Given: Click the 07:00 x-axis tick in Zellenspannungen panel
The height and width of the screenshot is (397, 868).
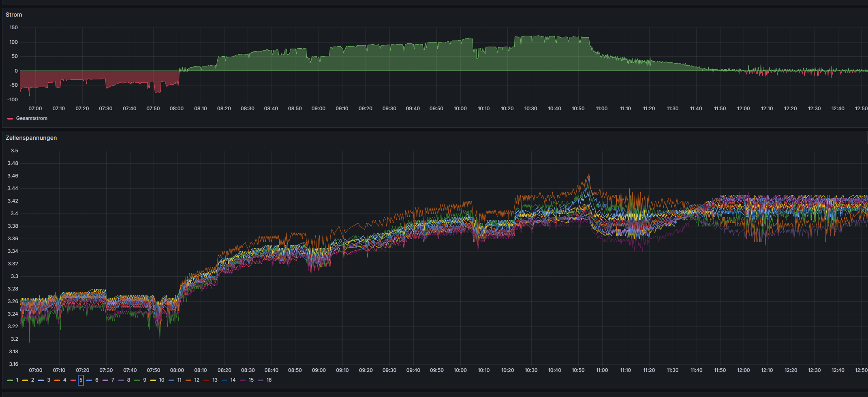Looking at the screenshot, I should coord(36,370).
